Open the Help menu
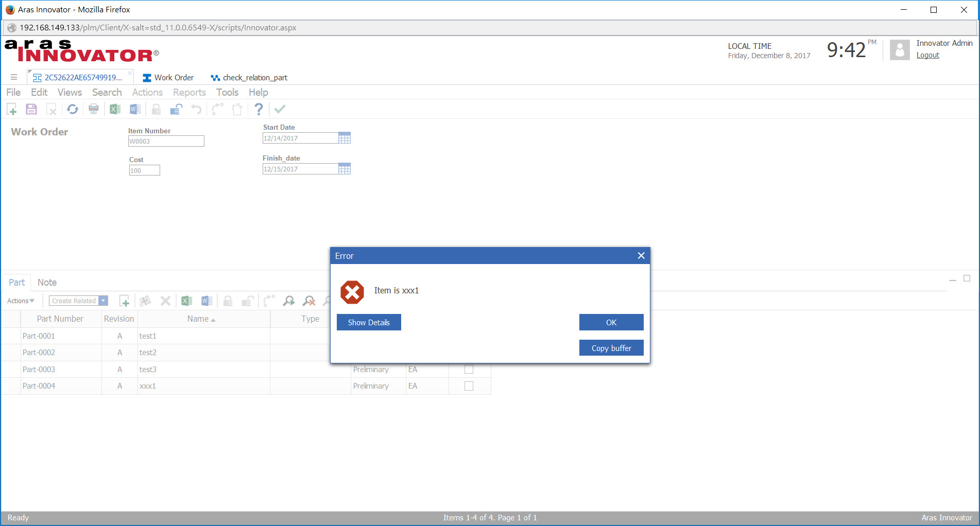The height and width of the screenshot is (526, 980). click(258, 92)
